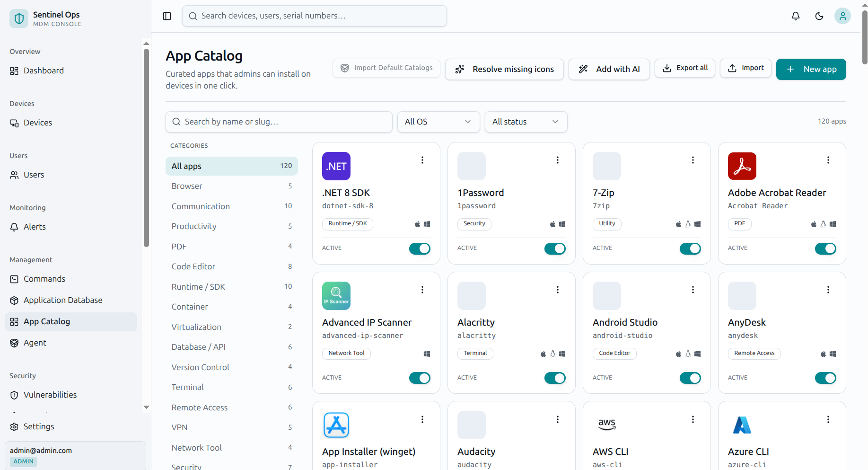868x470 pixels.
Task: Open Application Database in the sidebar
Action: pos(71,300)
